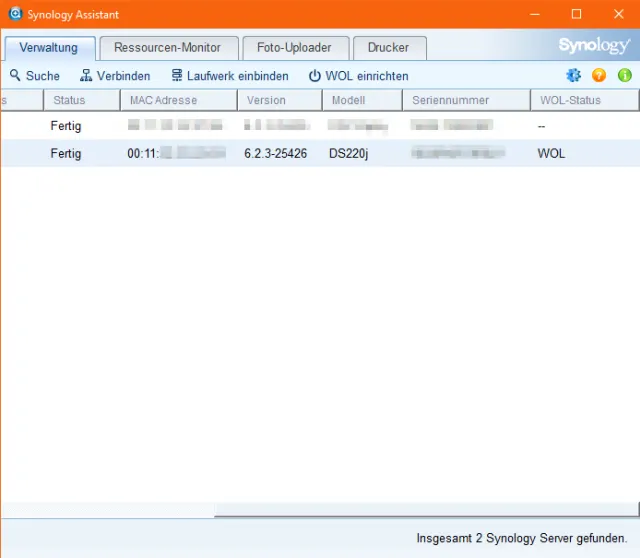Select the DS220j model cell

click(349, 153)
